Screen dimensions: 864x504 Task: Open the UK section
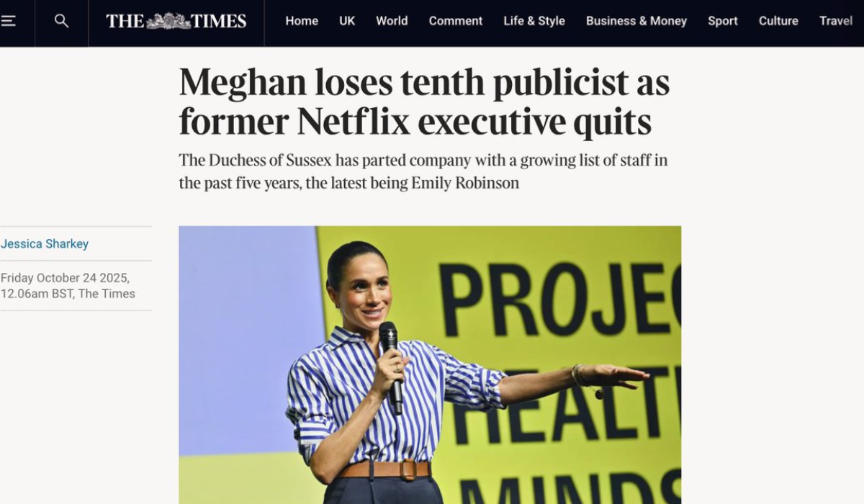point(347,22)
